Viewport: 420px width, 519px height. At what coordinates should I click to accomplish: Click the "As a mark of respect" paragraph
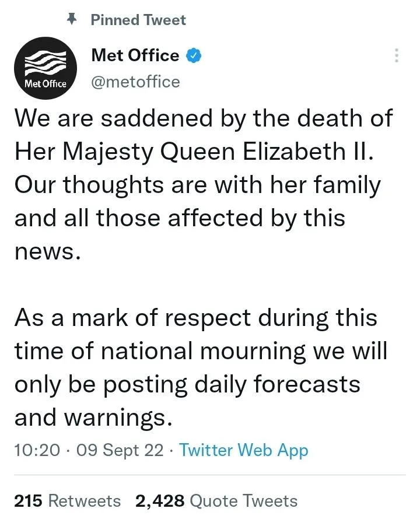198,367
